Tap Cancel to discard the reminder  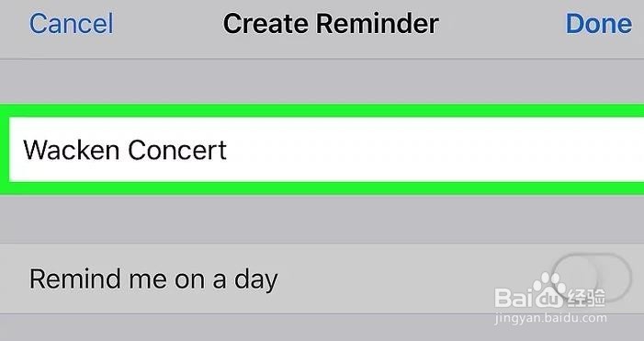pyautogui.click(x=71, y=23)
